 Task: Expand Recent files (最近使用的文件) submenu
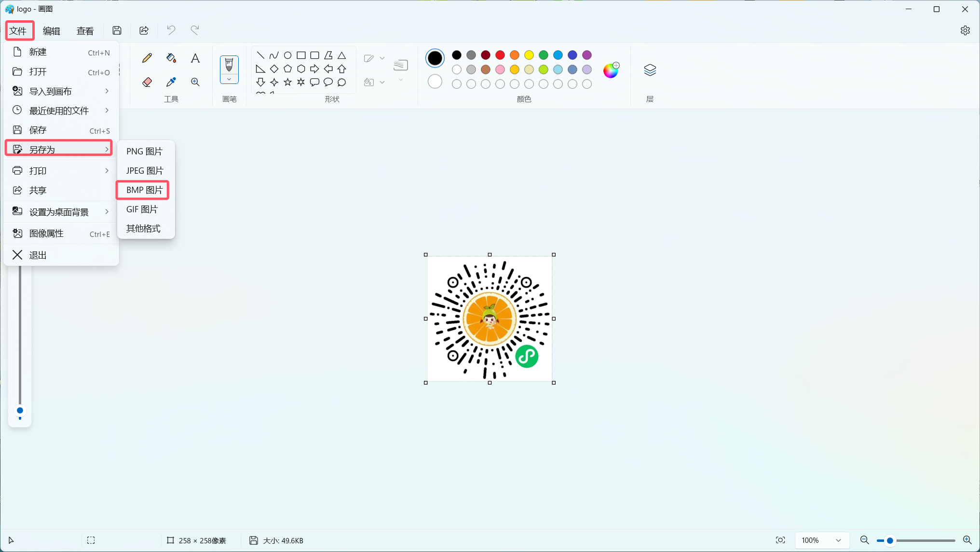click(61, 110)
